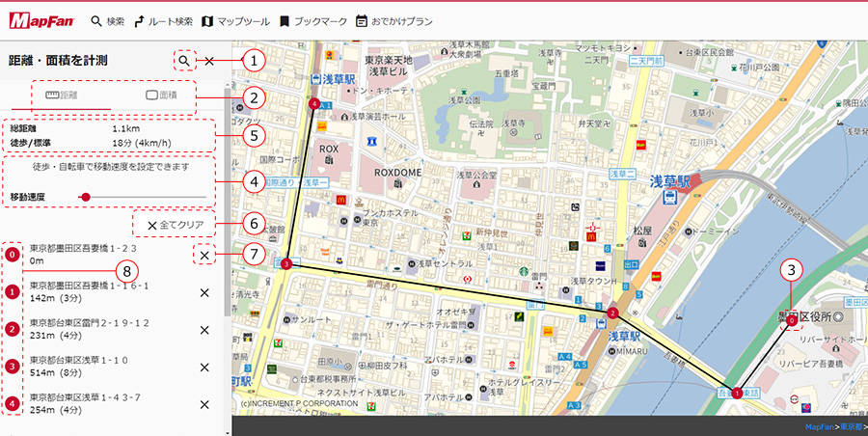Click the MapFan breadcrumb link
The height and width of the screenshot is (436, 868).
pyautogui.click(x=819, y=426)
